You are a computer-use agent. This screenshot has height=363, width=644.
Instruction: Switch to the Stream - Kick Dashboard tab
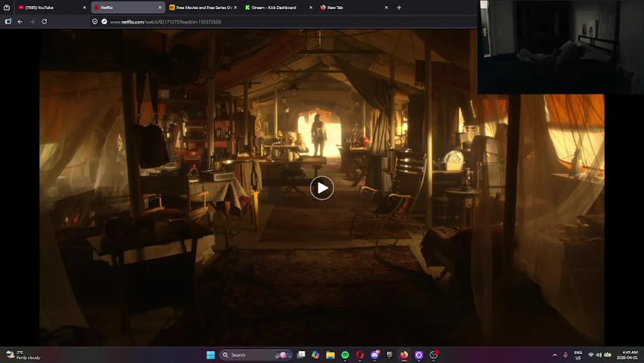pyautogui.click(x=278, y=8)
